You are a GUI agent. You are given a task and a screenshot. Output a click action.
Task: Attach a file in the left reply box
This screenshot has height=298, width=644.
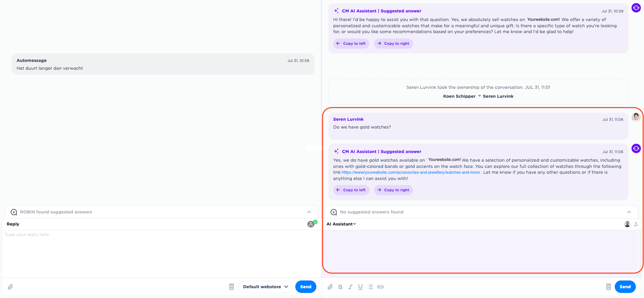click(11, 287)
